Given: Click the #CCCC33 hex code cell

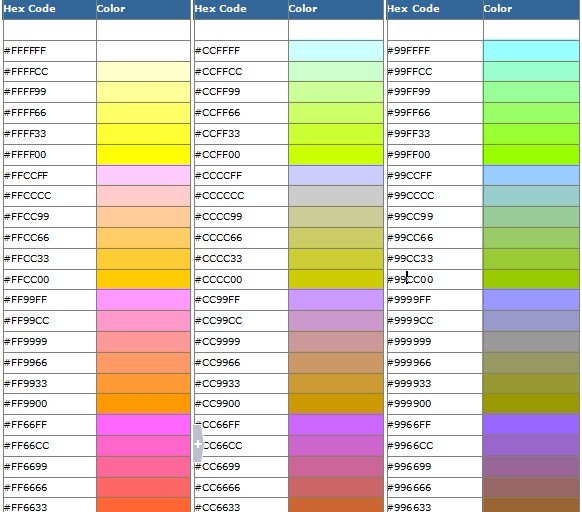Looking at the screenshot, I should (241, 259).
